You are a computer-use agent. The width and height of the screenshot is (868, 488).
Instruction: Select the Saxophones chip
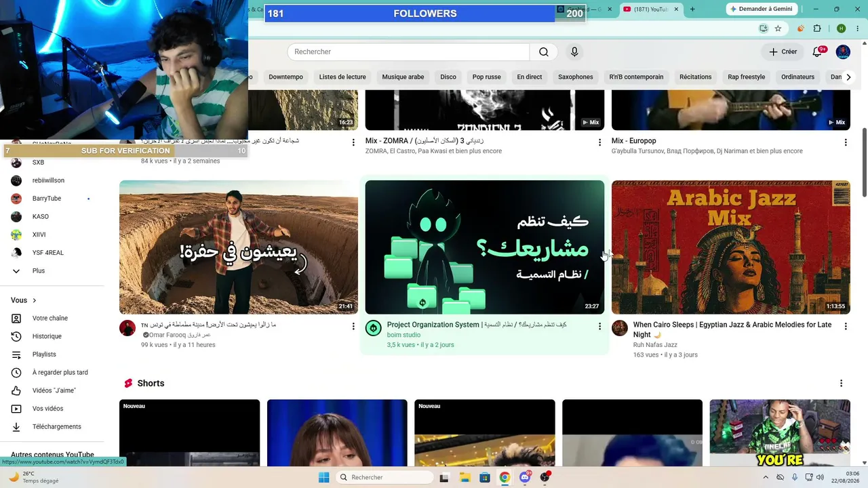click(576, 77)
